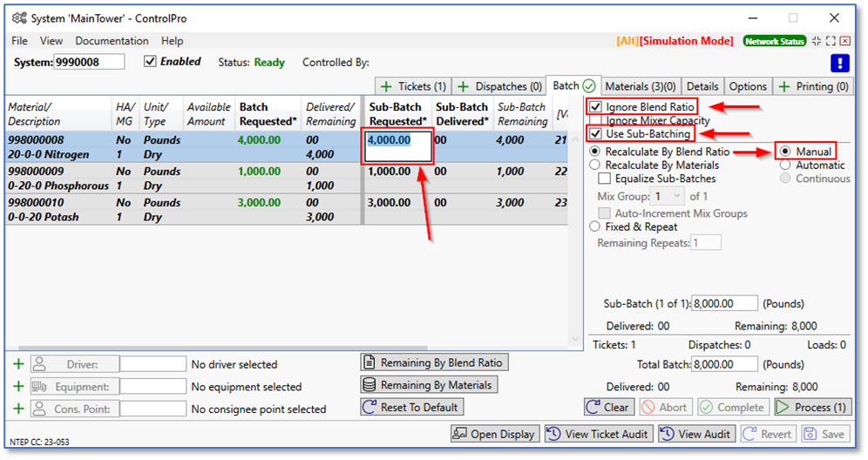Uncheck the Ignore Blend Ratio checkbox
The width and height of the screenshot is (868, 460).
(596, 107)
